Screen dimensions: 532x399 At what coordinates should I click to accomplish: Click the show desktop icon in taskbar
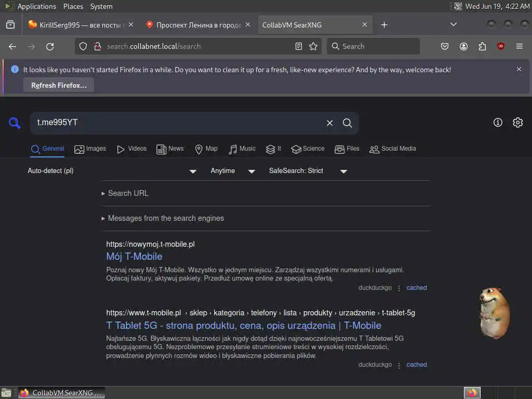pyautogui.click(x=6, y=393)
